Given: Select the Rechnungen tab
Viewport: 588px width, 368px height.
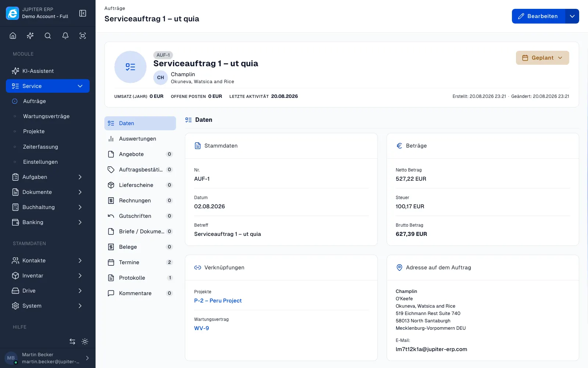Looking at the screenshot, I should 140,201.
